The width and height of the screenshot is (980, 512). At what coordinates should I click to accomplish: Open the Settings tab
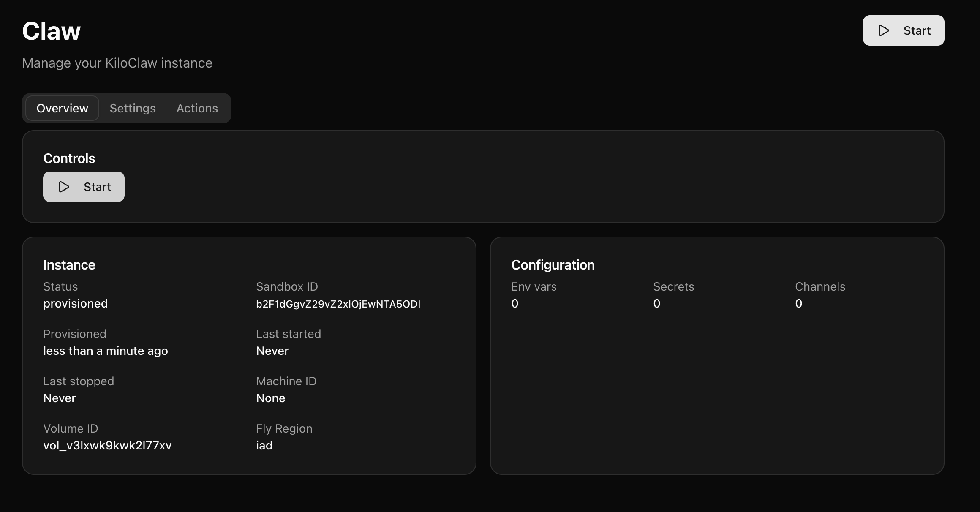pos(133,108)
